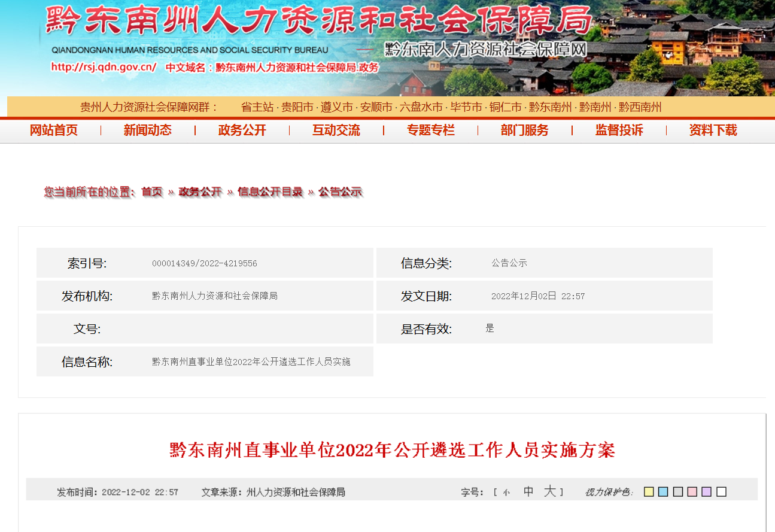Open the 网站首页 navigation menu item
The image size is (775, 532).
tap(54, 130)
